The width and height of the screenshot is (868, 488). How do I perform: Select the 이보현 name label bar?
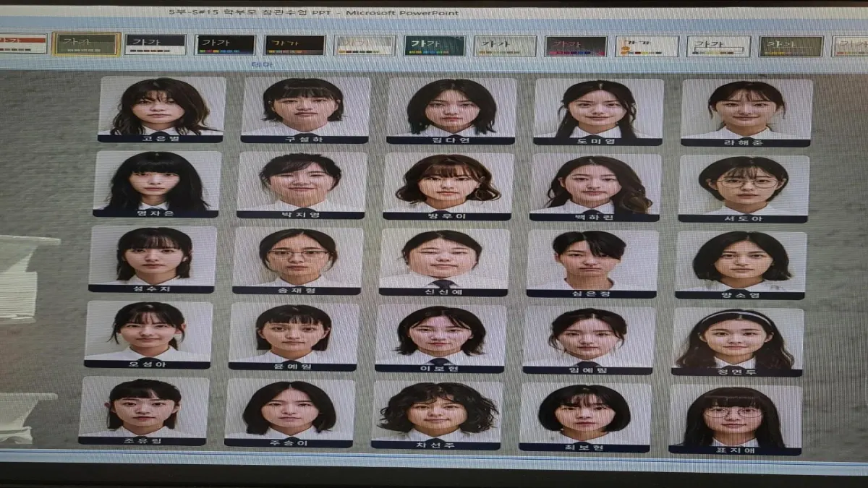pos(439,369)
